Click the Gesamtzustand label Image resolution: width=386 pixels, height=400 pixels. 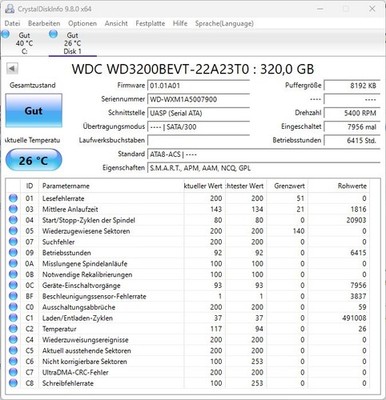pyautogui.click(x=33, y=85)
